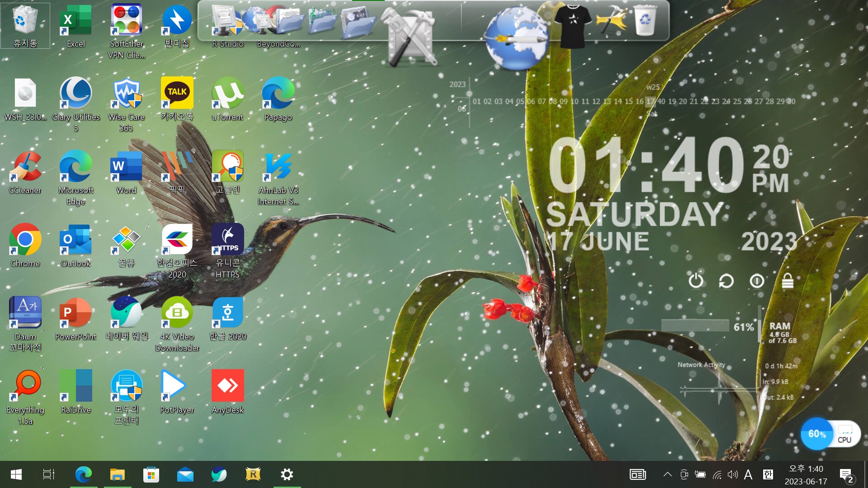Viewport: 868px width, 488px height.
Task: Open Everything 1.5a search shortcut
Action: point(25,398)
